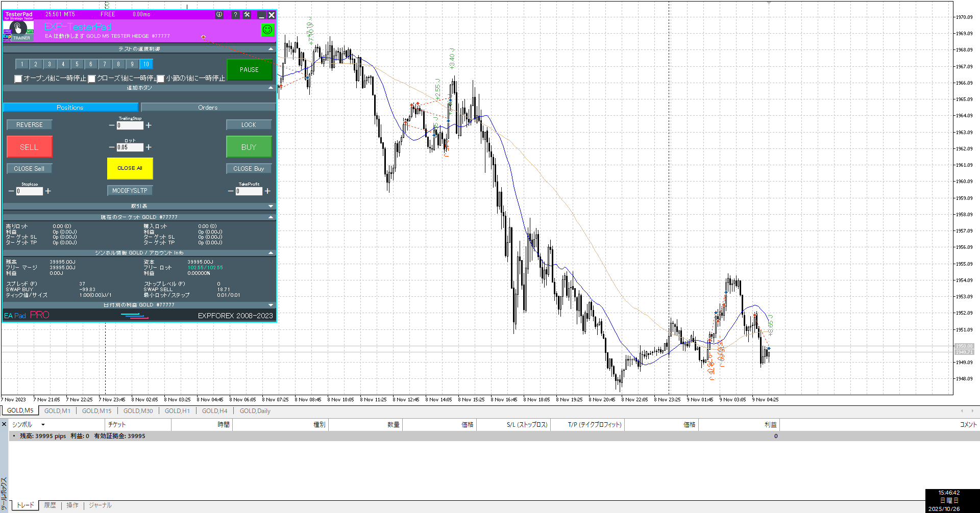
Task: Enable オープン後に一時停止 checkbox
Action: (x=18, y=79)
